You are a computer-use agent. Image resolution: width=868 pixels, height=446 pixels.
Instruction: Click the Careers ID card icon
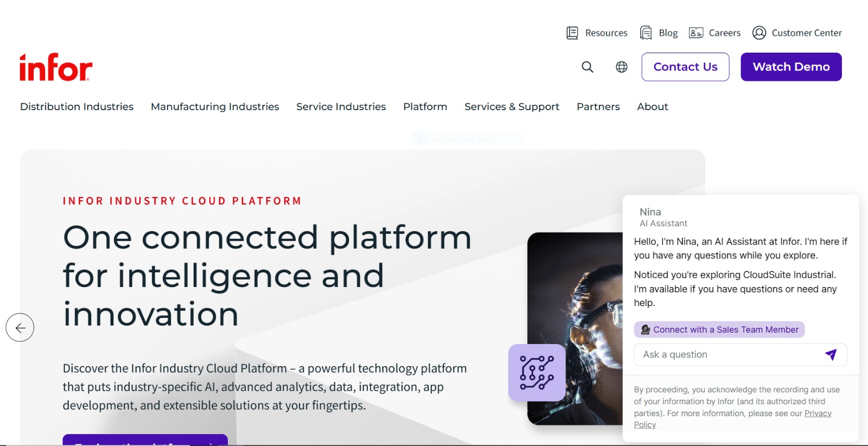click(696, 33)
